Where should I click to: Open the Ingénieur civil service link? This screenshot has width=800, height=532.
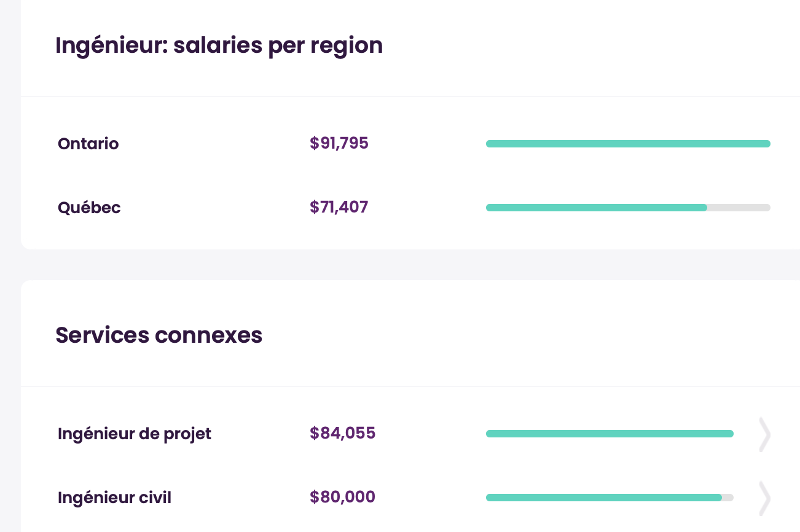(x=114, y=498)
